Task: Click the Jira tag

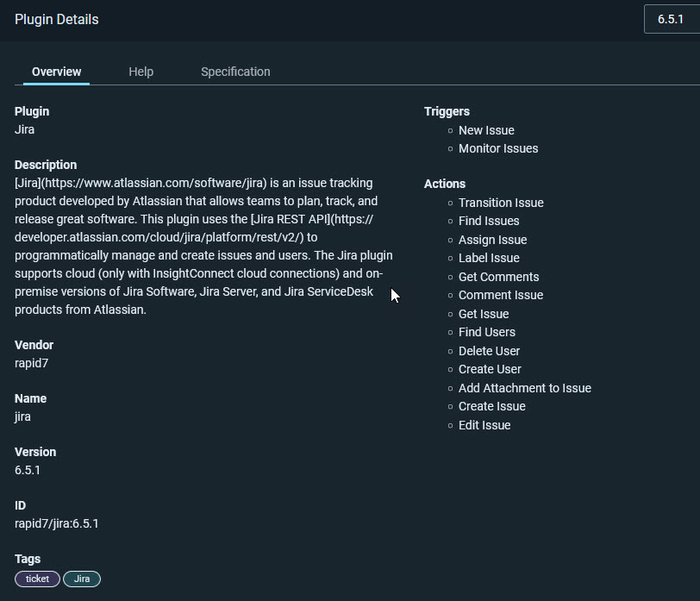Action: tap(82, 579)
